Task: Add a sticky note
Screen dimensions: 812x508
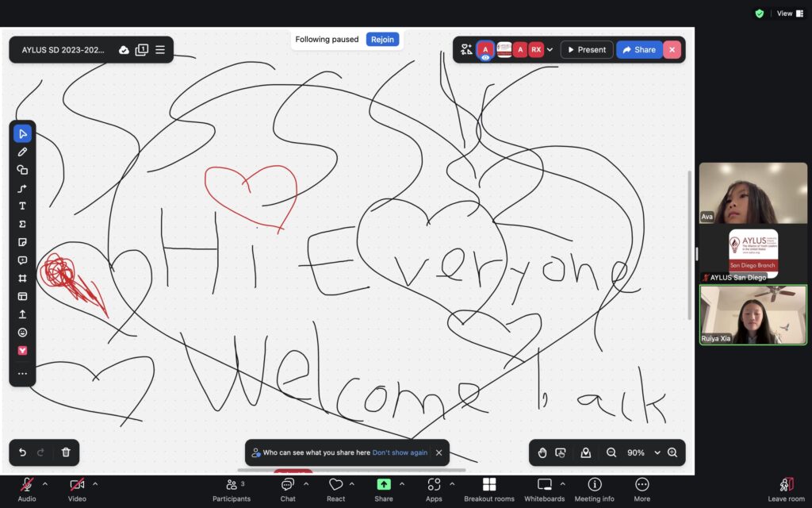Action: click(22, 242)
